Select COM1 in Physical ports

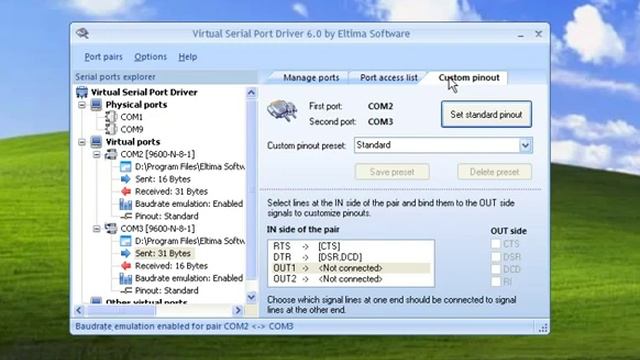131,117
